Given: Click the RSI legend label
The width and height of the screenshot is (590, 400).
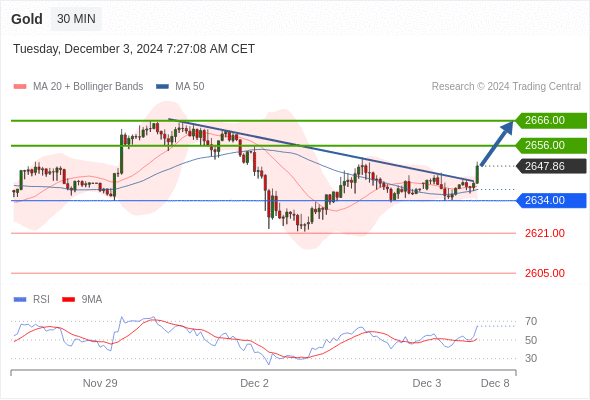Looking at the screenshot, I should coord(41,300).
